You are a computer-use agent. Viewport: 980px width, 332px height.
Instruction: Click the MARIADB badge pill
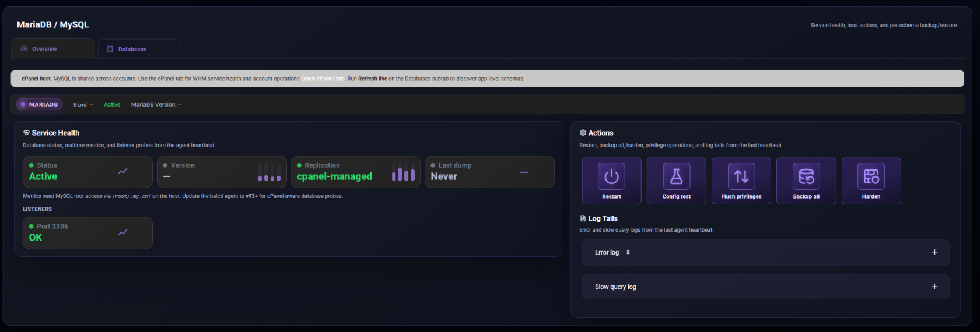click(x=39, y=104)
